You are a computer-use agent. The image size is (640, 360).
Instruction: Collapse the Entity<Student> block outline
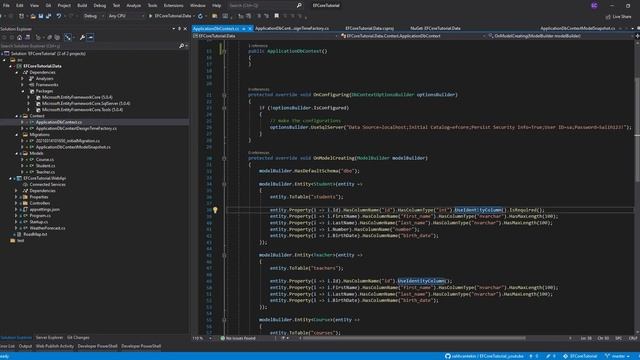(x=224, y=184)
